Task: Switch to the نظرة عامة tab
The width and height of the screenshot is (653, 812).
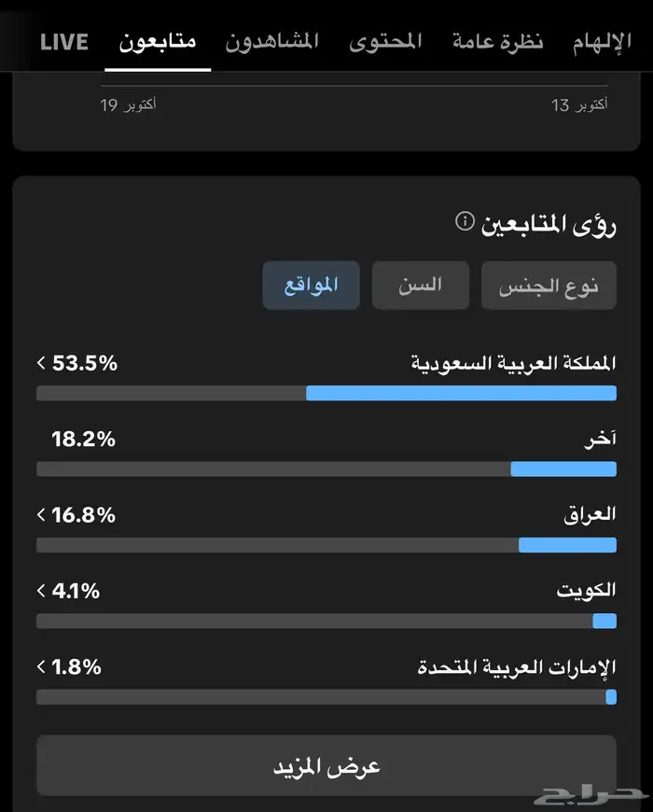Action: [x=497, y=41]
